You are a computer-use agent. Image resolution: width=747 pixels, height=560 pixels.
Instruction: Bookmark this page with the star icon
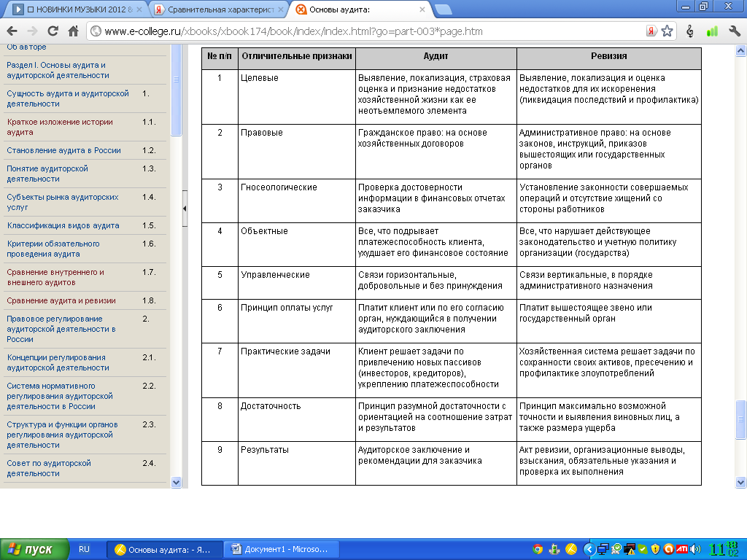(667, 31)
